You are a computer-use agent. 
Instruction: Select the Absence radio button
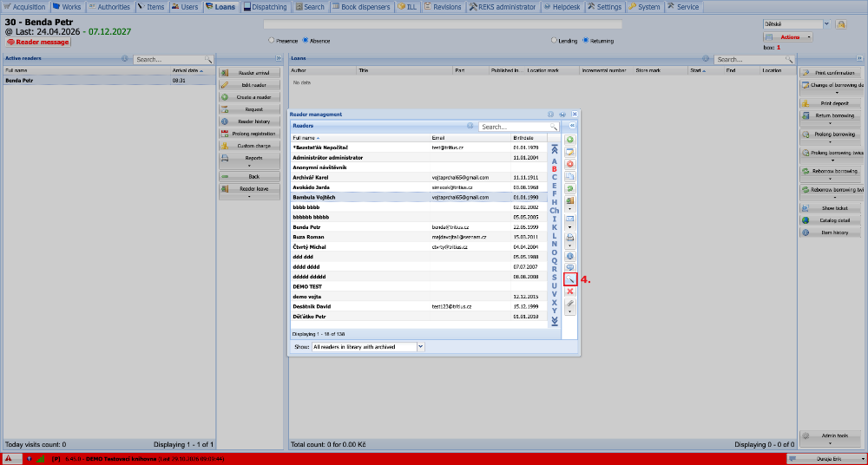click(306, 41)
